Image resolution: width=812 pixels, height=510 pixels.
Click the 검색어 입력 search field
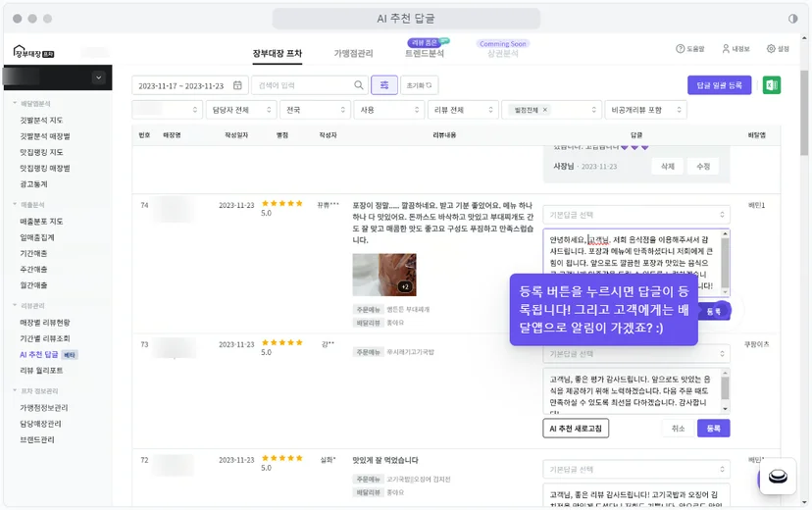[x=310, y=85]
